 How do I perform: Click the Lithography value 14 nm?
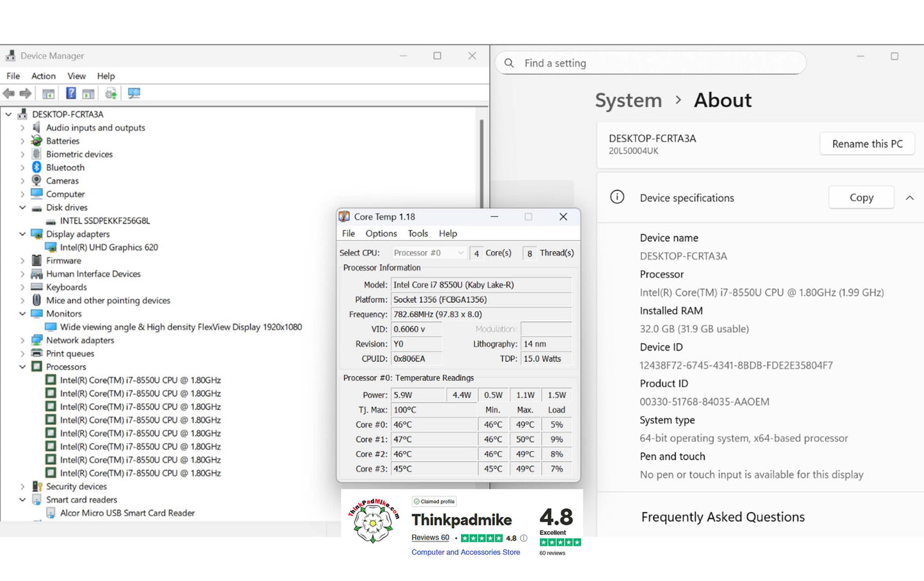(546, 344)
